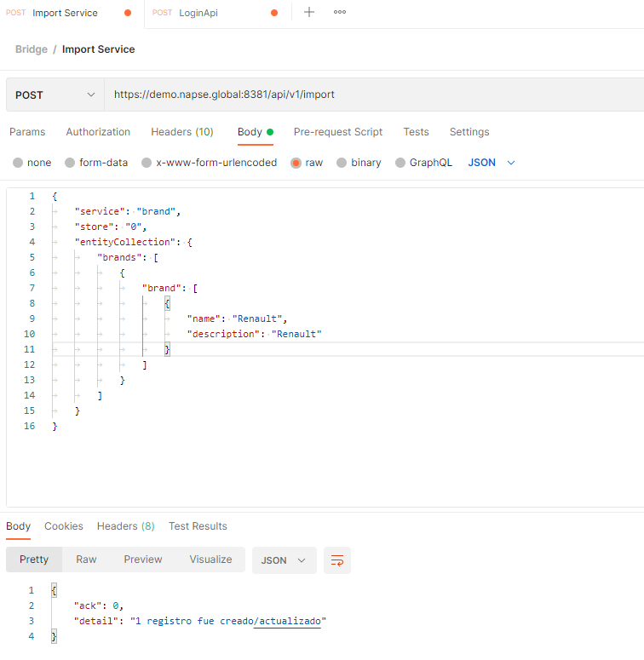This screenshot has width=644, height=660.
Task: Switch response view to Raw
Action: (x=86, y=560)
